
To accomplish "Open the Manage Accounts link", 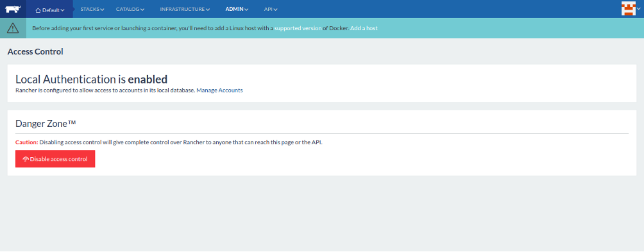I will point(220,90).
